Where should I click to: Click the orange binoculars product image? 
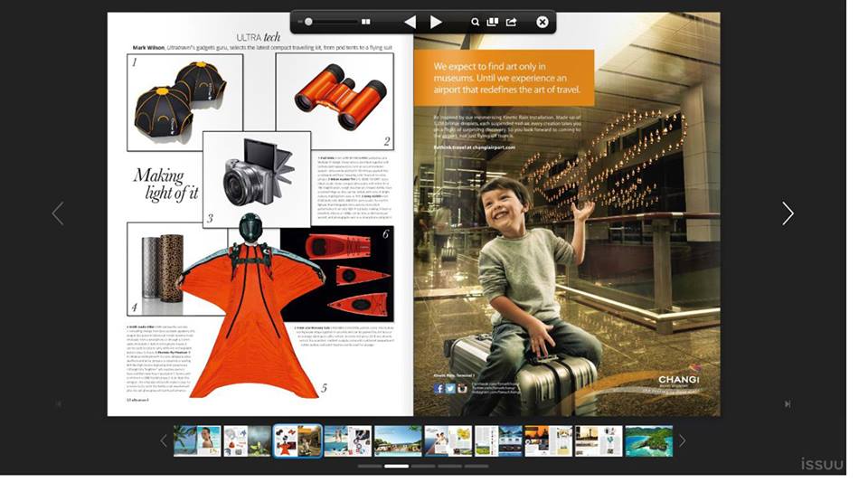341,96
